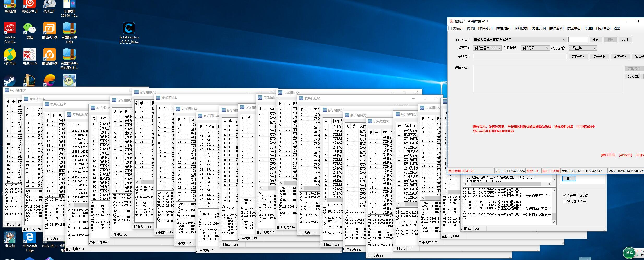Launch Microsoft Edge from the desktop
Screen dimensions: 644x260
coord(30,241)
